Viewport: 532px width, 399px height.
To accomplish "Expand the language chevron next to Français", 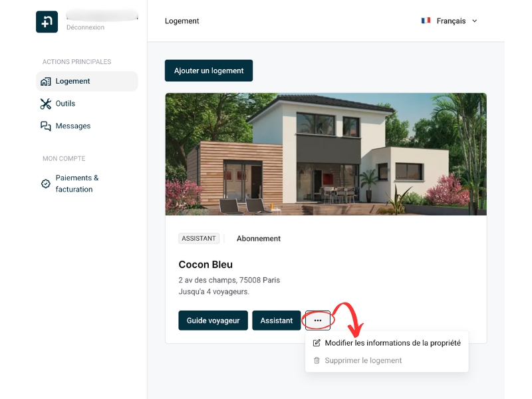I will 475,21.
